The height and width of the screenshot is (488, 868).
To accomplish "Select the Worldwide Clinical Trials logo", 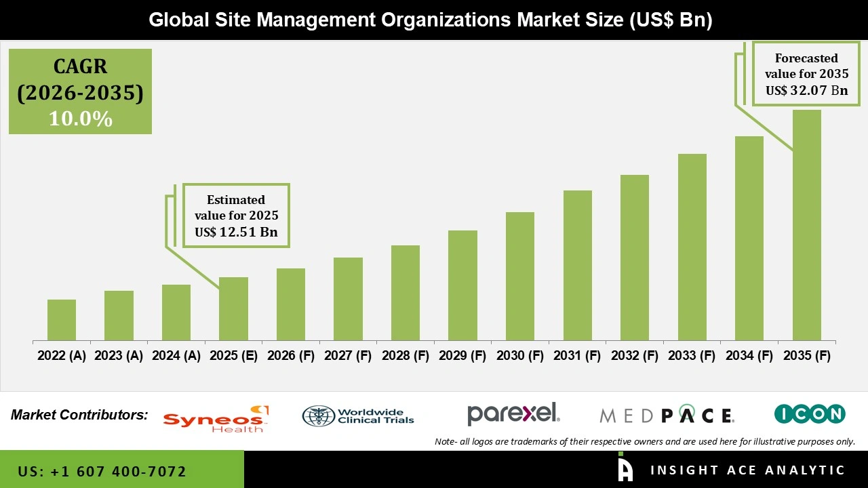I will click(357, 414).
